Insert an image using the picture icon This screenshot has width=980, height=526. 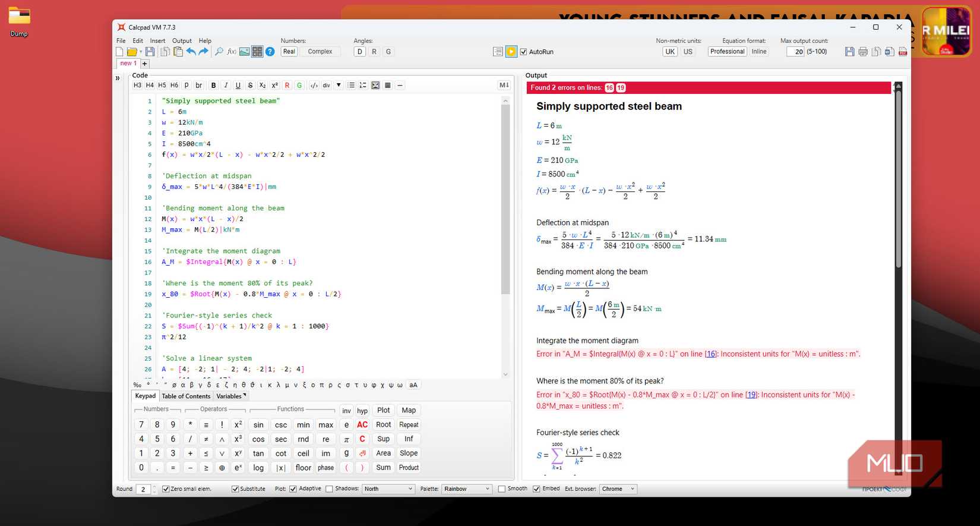tap(244, 52)
